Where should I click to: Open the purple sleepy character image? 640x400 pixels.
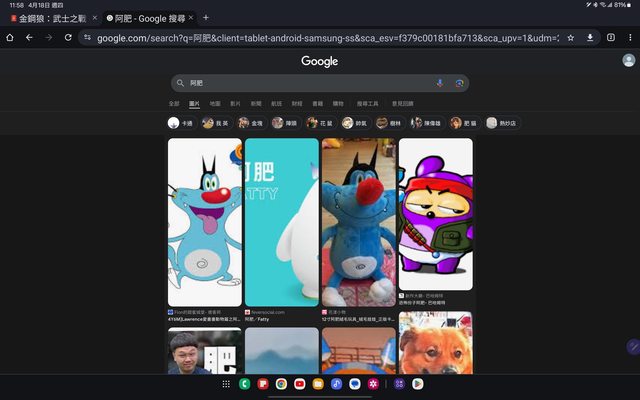pos(436,214)
